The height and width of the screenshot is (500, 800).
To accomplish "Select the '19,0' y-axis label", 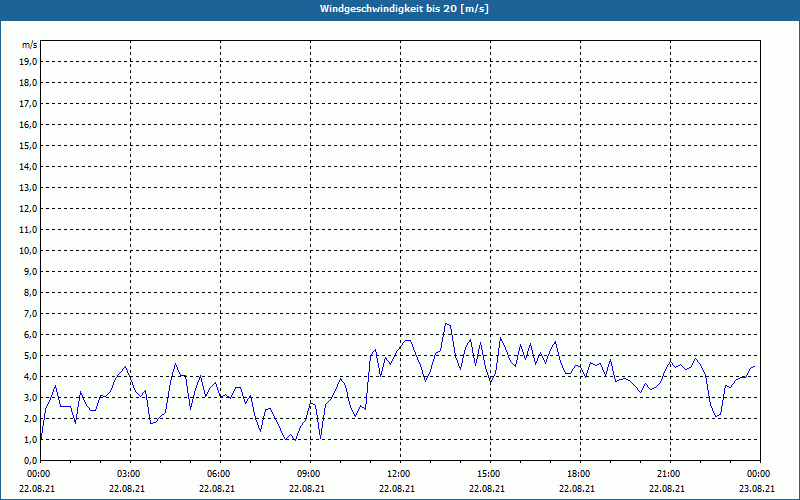I will pos(29,62).
